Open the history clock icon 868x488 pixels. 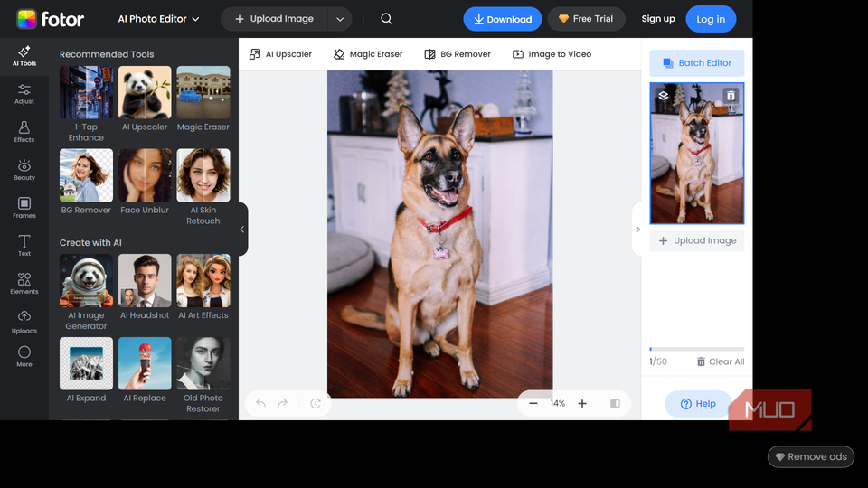[x=316, y=403]
